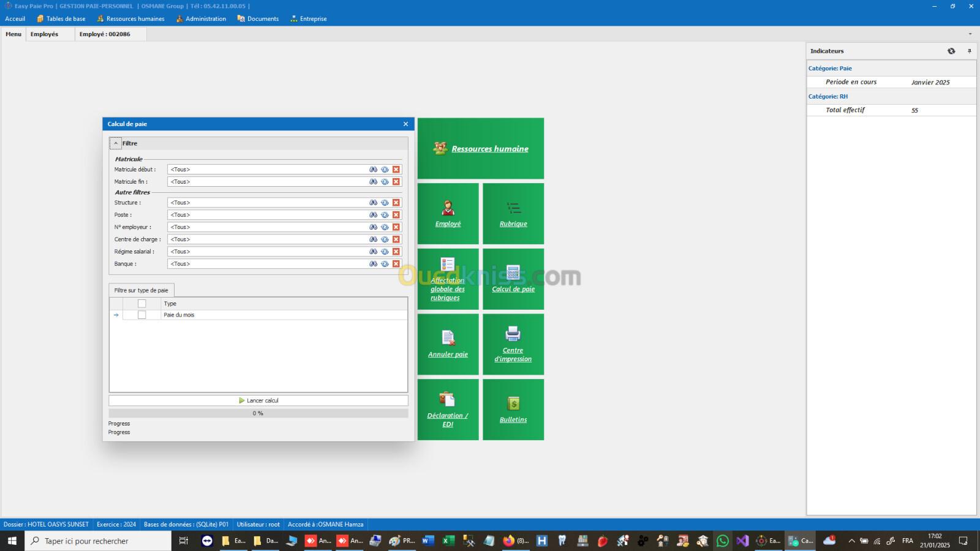Click refresh icon in the Banque row
980x551 pixels.
tap(385, 264)
